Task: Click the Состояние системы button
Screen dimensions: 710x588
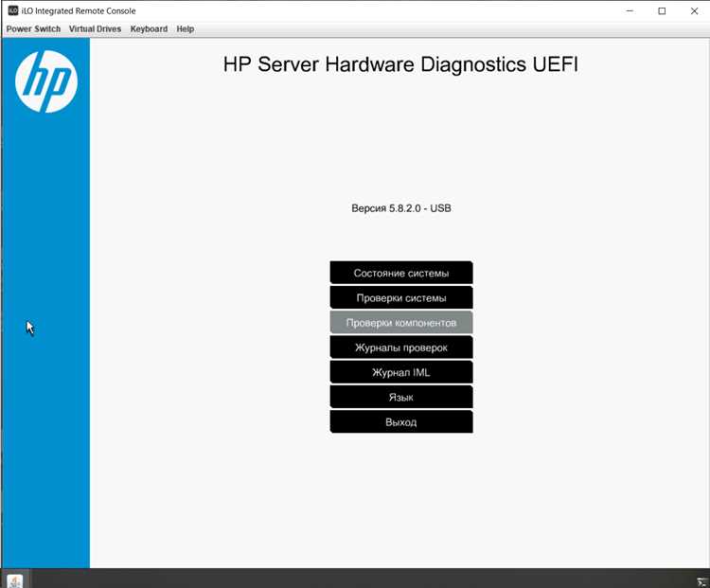Action: [401, 273]
